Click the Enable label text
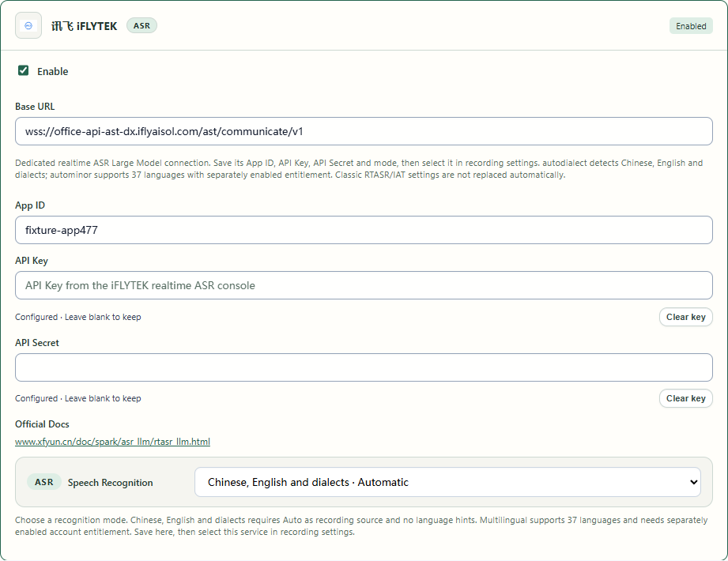728x561 pixels. [52, 71]
